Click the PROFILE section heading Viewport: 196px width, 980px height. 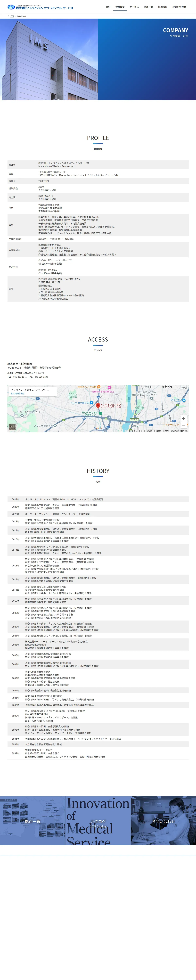[98, 138]
